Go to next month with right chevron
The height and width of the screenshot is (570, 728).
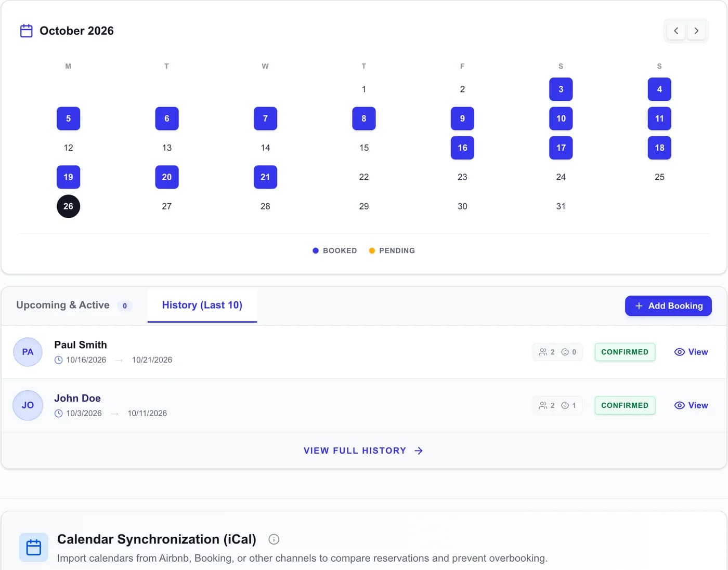(696, 31)
